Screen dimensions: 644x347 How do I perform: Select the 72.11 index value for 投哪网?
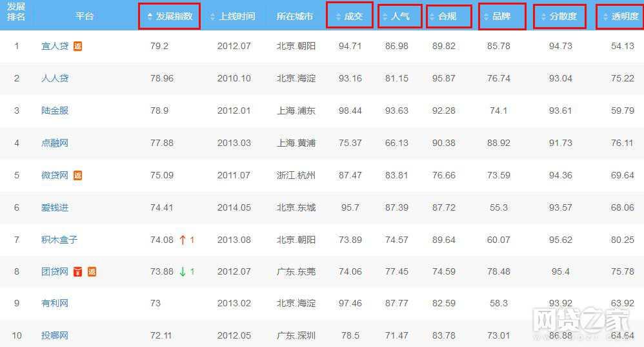click(x=161, y=335)
